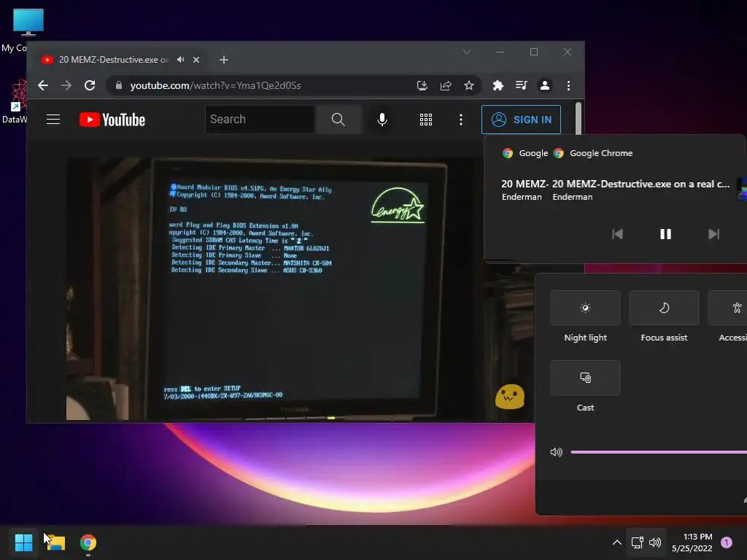
Task: Skip to next track in media flyout
Action: [x=713, y=234]
